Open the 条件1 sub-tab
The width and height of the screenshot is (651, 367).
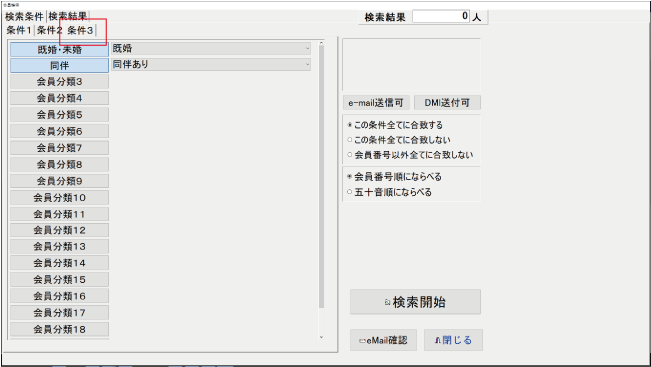point(19,30)
